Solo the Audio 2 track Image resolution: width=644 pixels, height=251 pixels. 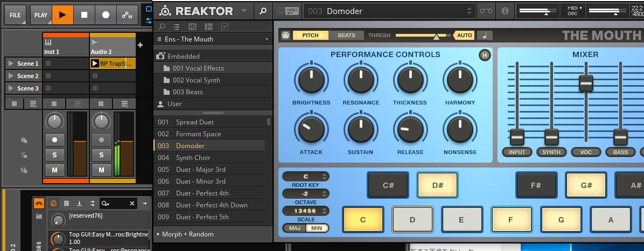[101, 155]
